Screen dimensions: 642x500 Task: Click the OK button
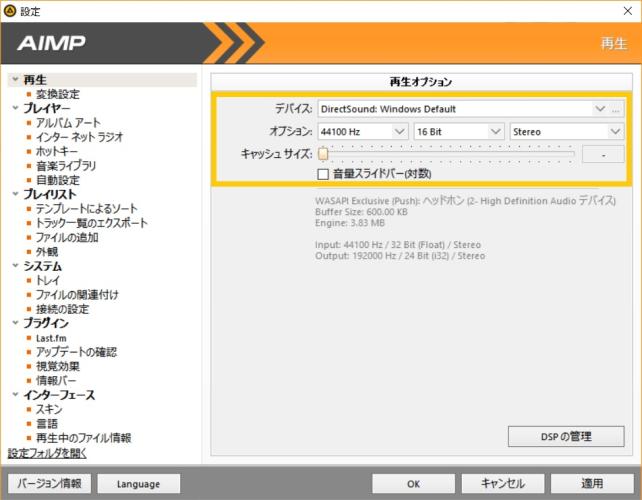click(x=413, y=484)
